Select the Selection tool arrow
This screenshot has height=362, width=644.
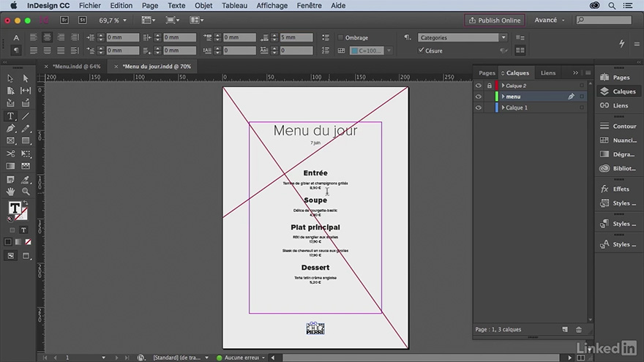click(10, 78)
